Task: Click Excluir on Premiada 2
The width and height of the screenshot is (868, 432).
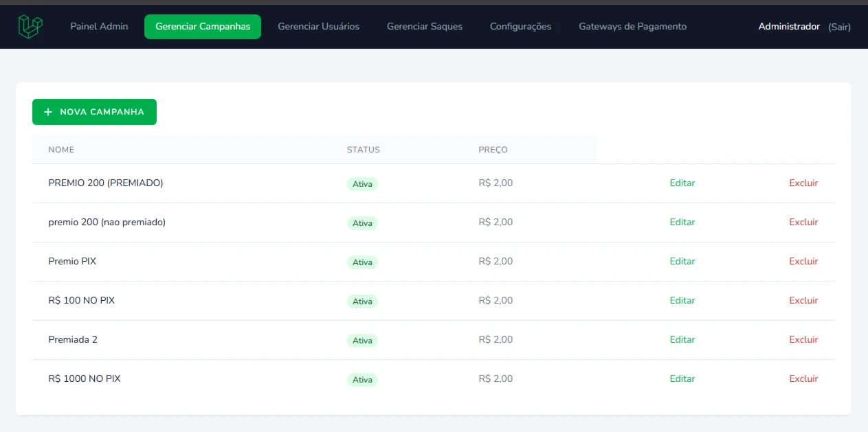Action: (x=803, y=339)
